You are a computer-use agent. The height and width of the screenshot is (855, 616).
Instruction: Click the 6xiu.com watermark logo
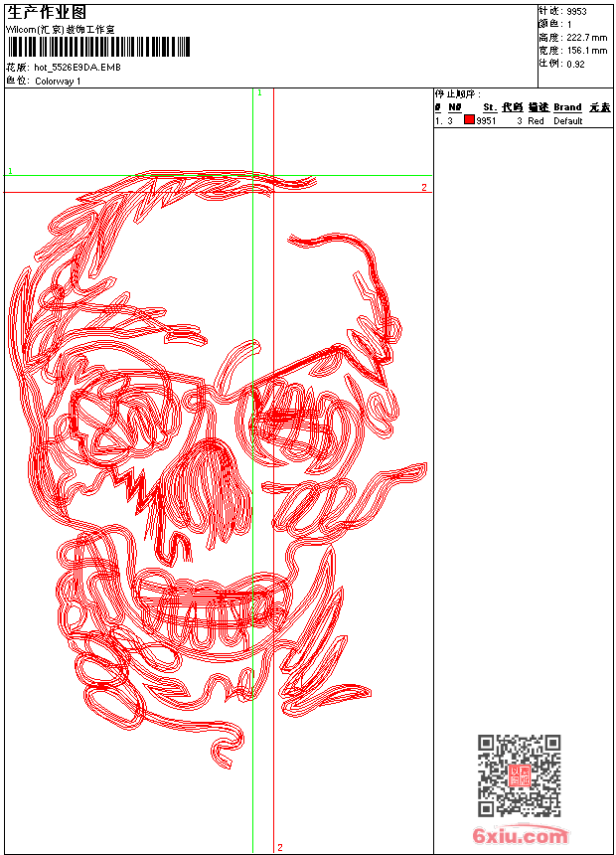click(521, 836)
